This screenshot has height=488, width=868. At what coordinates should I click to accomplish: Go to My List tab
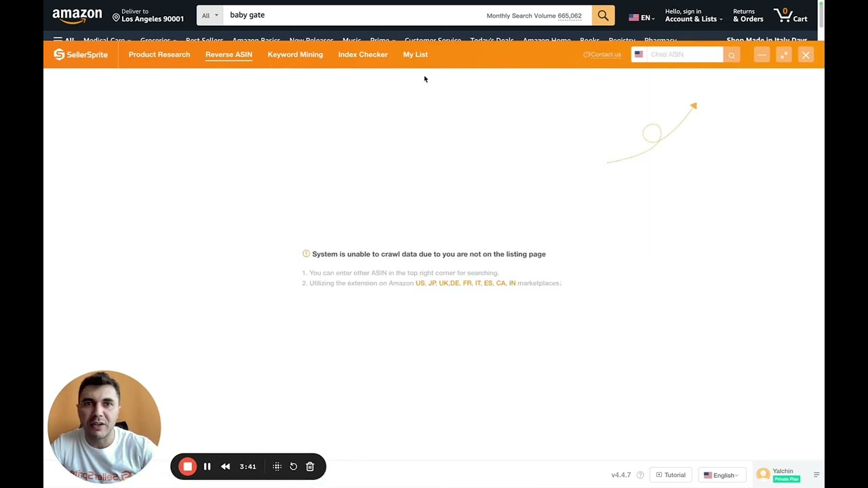pyautogui.click(x=415, y=54)
